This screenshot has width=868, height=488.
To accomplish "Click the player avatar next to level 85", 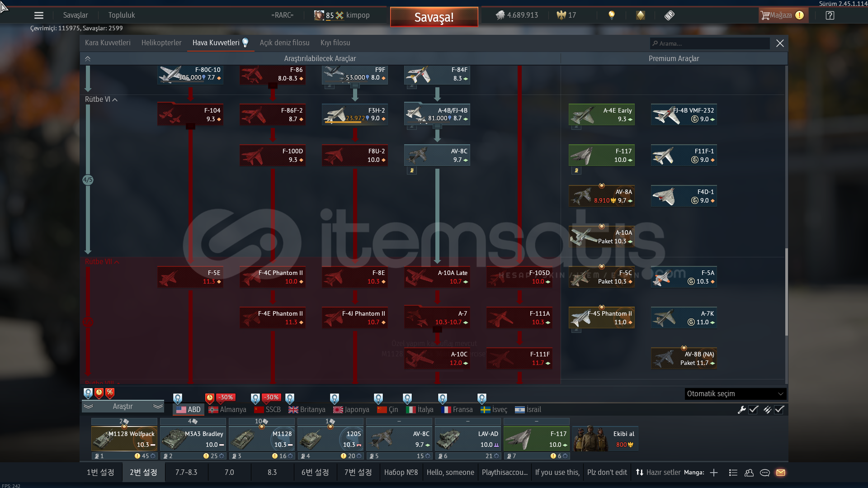I will point(319,15).
